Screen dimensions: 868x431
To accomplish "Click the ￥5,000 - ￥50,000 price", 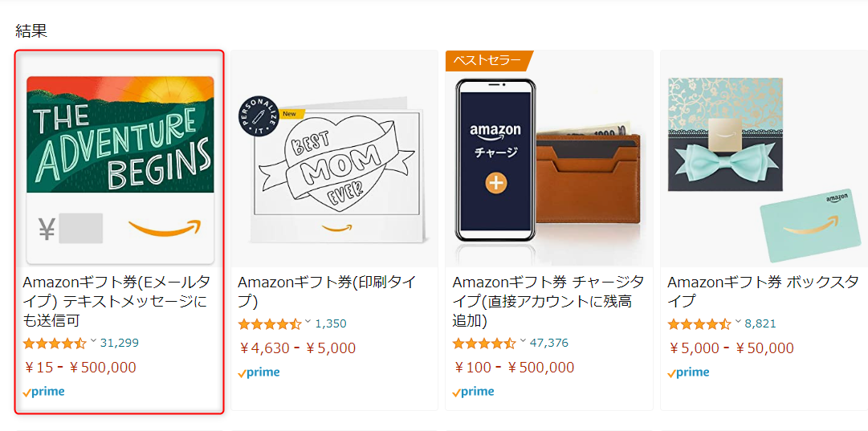I will [731, 348].
